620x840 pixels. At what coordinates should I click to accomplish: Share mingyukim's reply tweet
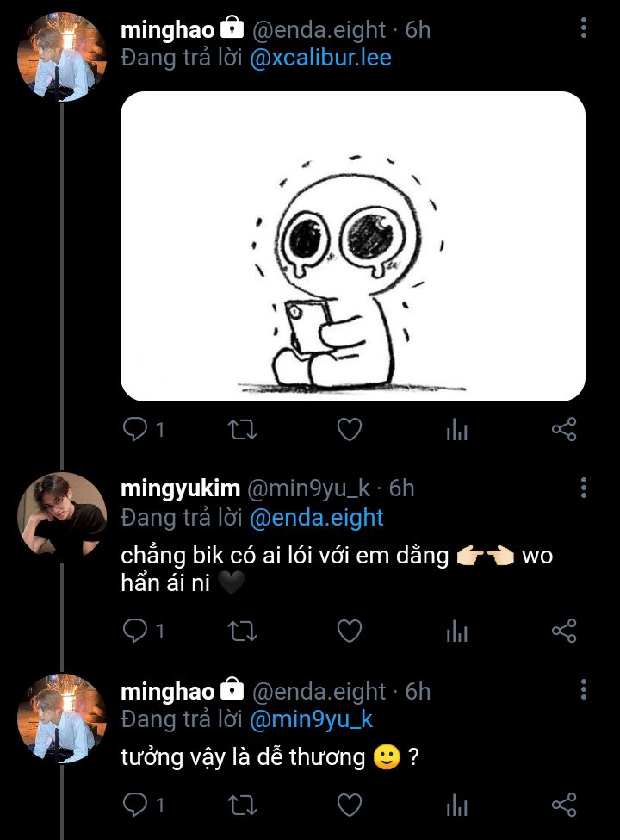[564, 631]
